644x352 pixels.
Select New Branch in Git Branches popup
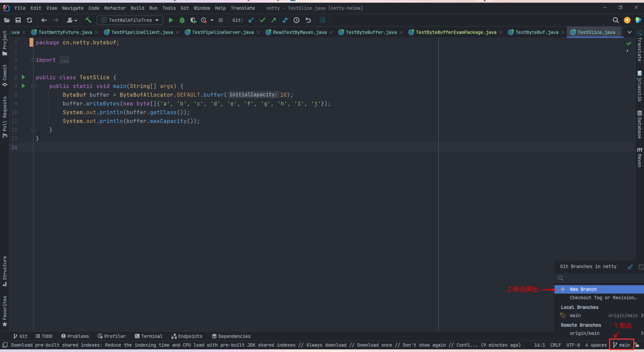tap(599, 289)
